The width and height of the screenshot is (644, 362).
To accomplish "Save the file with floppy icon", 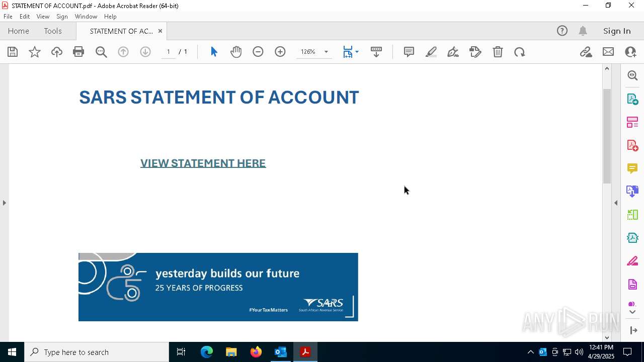I will pyautogui.click(x=13, y=52).
